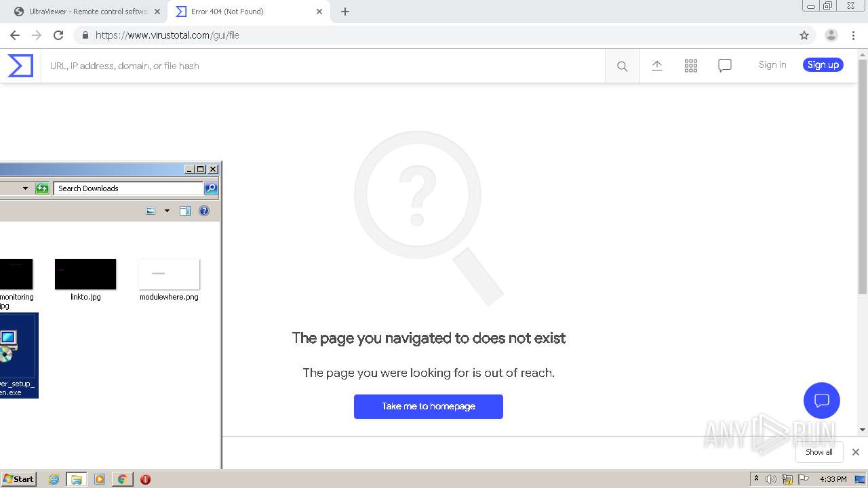
Task: Open the apps grid icon
Action: [x=690, y=65]
